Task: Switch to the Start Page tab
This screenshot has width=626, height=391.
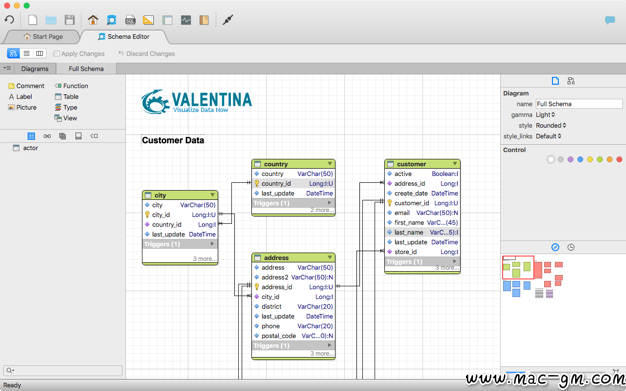Action: click(43, 37)
